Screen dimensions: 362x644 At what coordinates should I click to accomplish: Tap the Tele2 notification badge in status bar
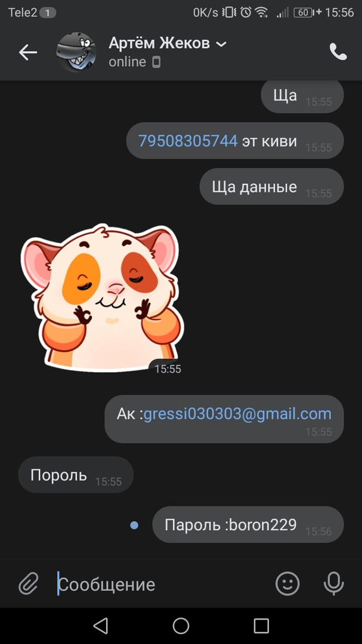(48, 13)
